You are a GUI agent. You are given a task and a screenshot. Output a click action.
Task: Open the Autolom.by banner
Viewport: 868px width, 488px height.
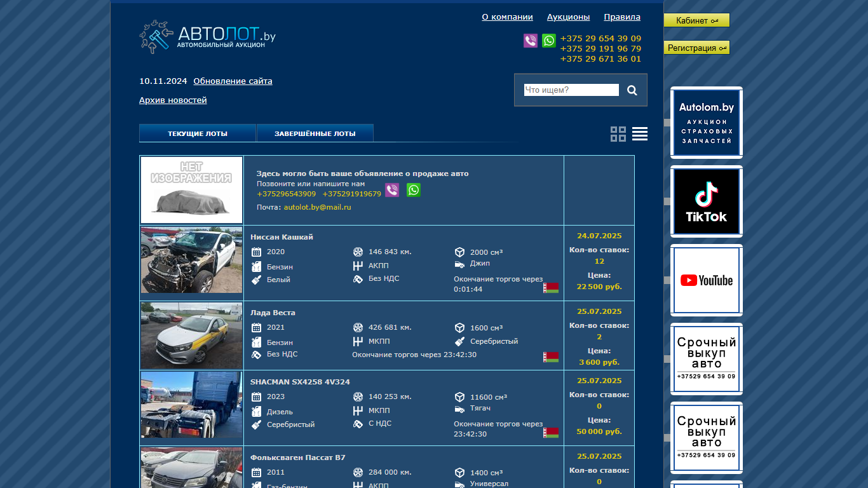(x=707, y=123)
